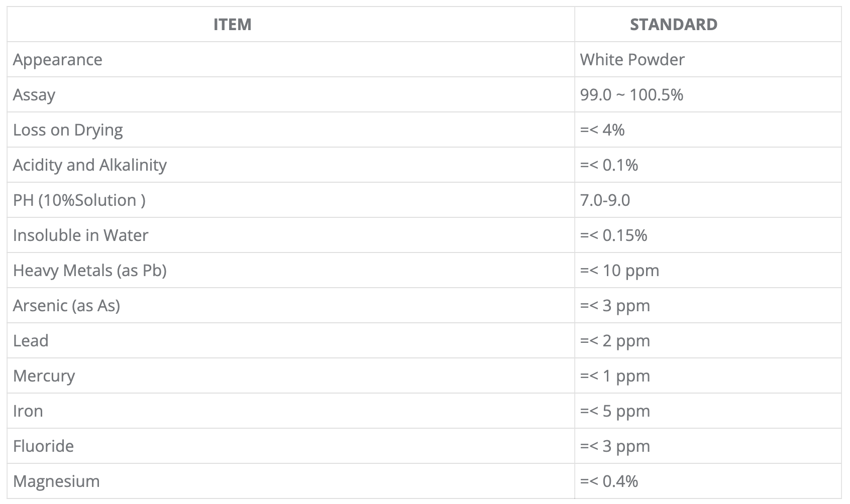Click the =< 10 ppm value
Screen dimensions: 850x504
click(x=619, y=271)
